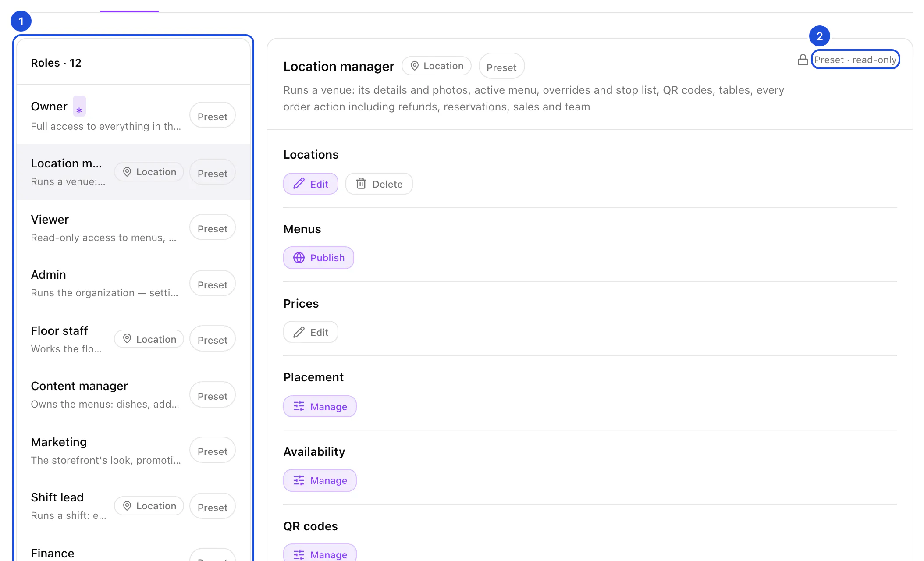Image resolution: width=924 pixels, height=561 pixels.
Task: Select the Content manager role
Action: pos(133,394)
